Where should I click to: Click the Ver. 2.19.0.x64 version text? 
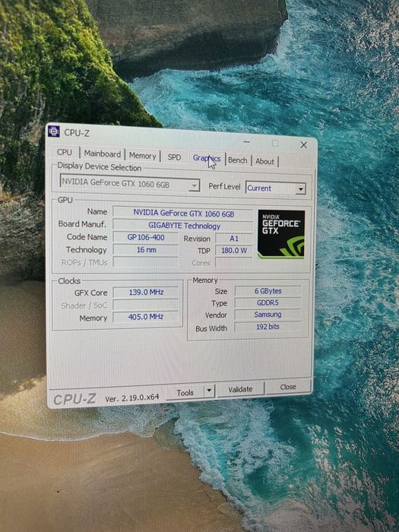point(132,398)
